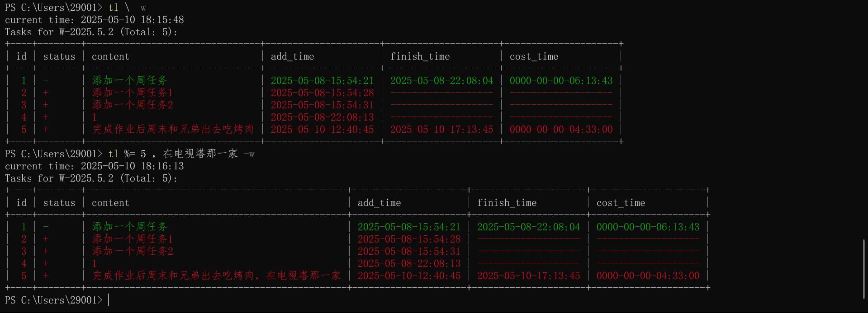
Task: Click the command 'tl %= 5 , 在电视塔那一家 -w'
Action: pyautogui.click(x=181, y=154)
